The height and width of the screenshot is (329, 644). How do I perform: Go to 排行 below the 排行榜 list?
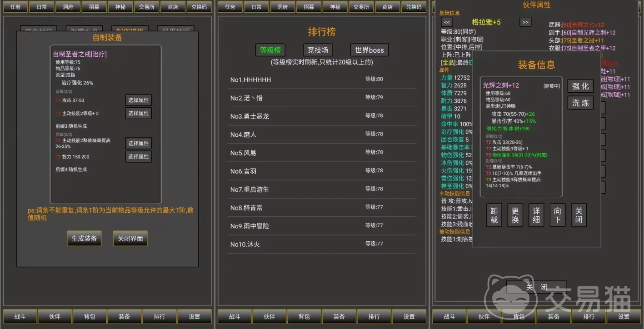(374, 317)
